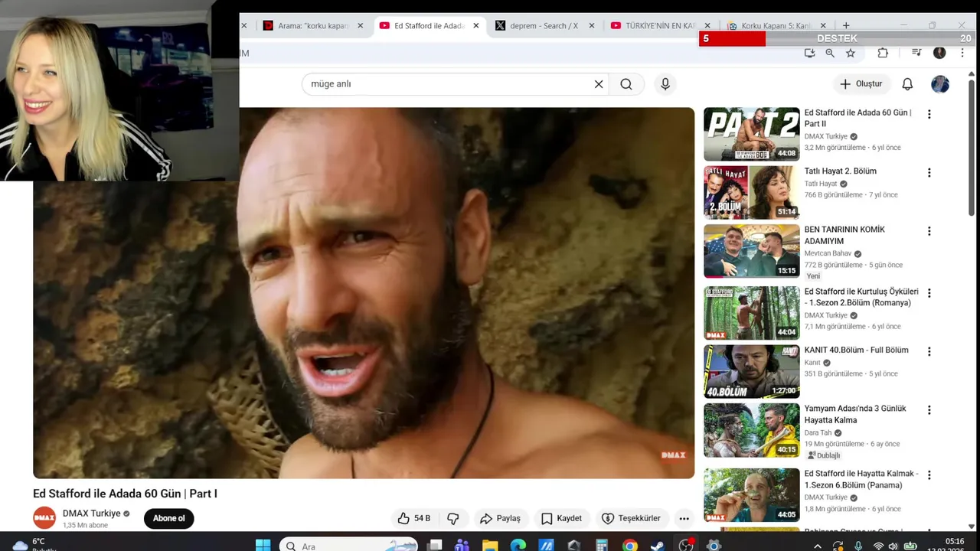The height and width of the screenshot is (551, 980).
Task: Open the Chrome profile avatar
Action: (939, 53)
